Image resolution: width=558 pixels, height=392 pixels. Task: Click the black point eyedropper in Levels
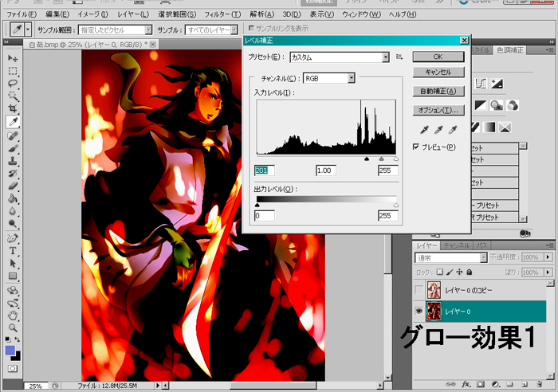[424, 129]
